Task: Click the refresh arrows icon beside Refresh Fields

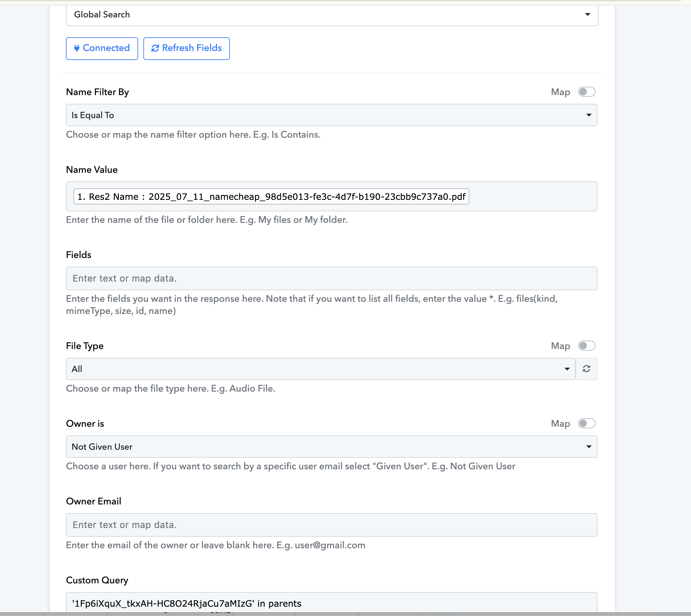Action: tap(155, 48)
